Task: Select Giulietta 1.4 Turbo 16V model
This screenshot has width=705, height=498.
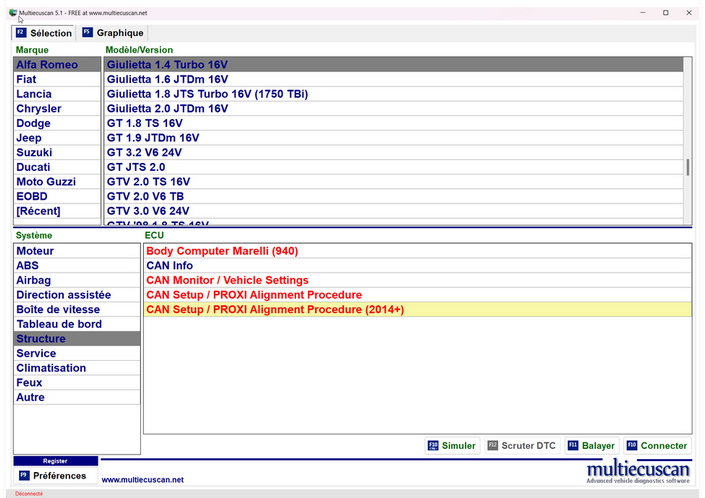Action: click(x=394, y=65)
